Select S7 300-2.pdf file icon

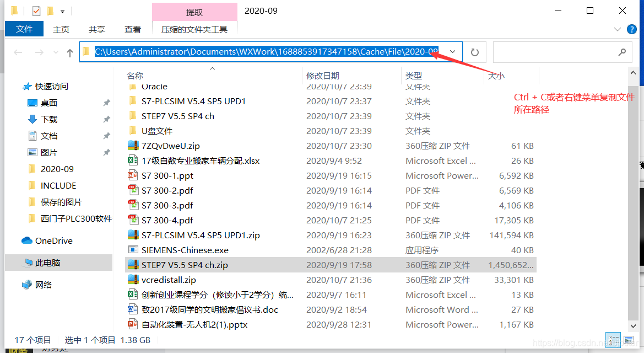[133, 190]
